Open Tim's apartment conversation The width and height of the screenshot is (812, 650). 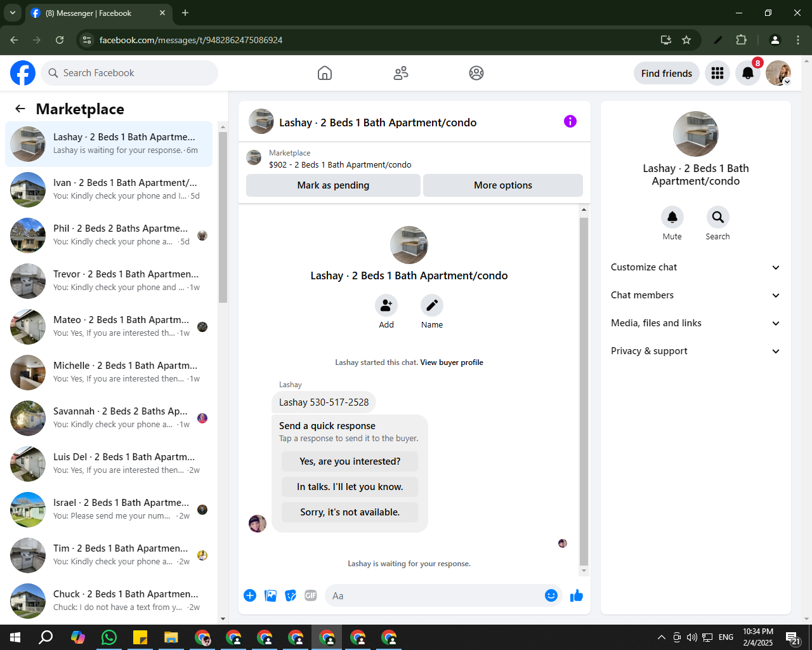click(109, 555)
